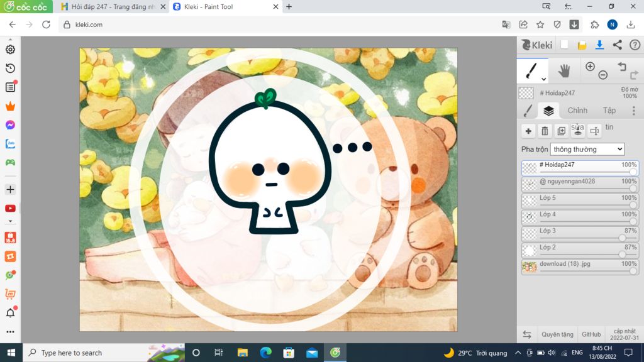This screenshot has width=644, height=362.
Task: Click the download (18) .jpg layer thumbnail
Action: 529,266
